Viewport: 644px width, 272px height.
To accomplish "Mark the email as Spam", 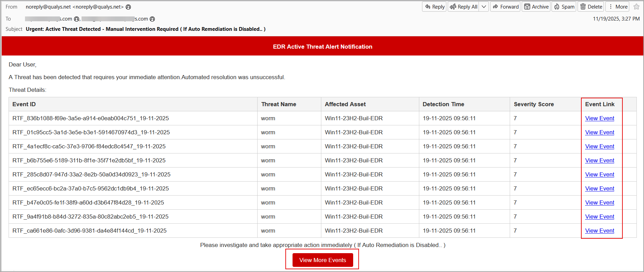I will pyautogui.click(x=564, y=7).
